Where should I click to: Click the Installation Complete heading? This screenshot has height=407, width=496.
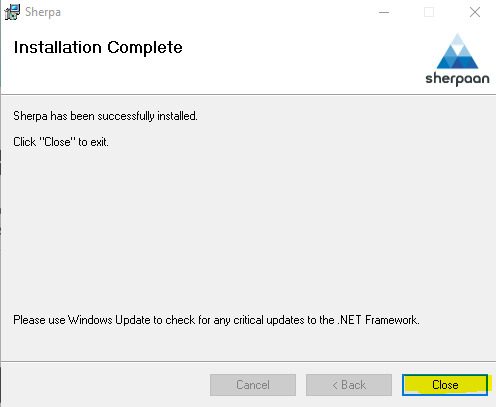[98, 47]
